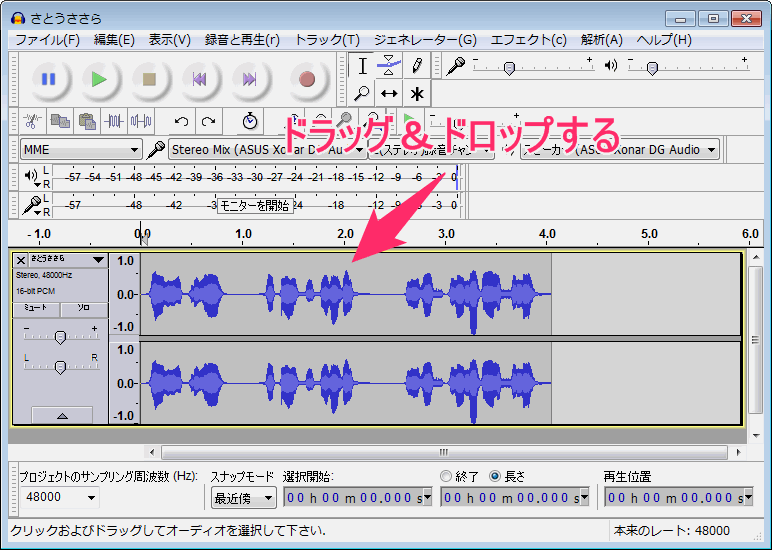Open the トラック(T) menu
Image resolution: width=772 pixels, height=550 pixels.
327,40
